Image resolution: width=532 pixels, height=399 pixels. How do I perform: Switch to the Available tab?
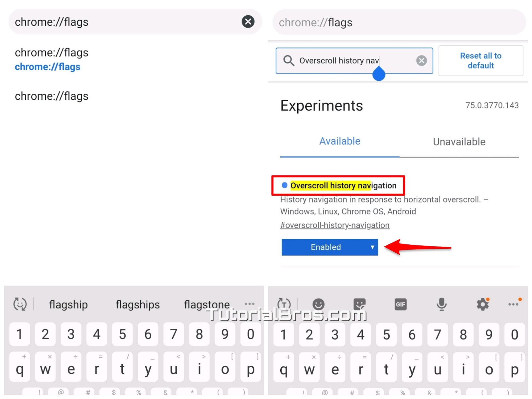[x=340, y=141]
